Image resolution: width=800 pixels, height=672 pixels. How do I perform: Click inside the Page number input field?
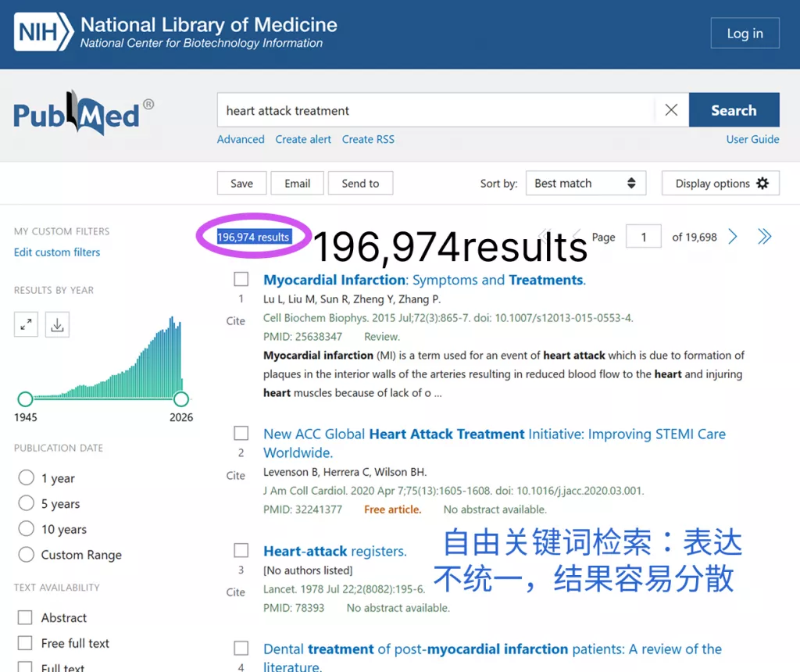tap(644, 236)
